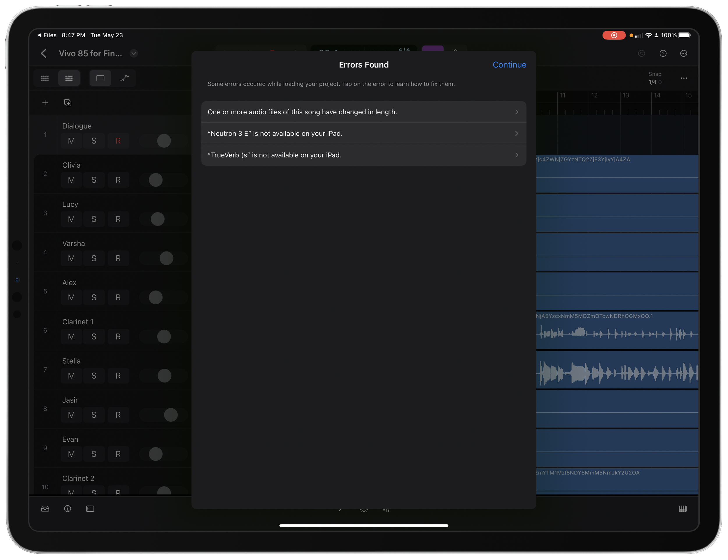
Task: Select the Lucy track name
Action: [x=70, y=204]
